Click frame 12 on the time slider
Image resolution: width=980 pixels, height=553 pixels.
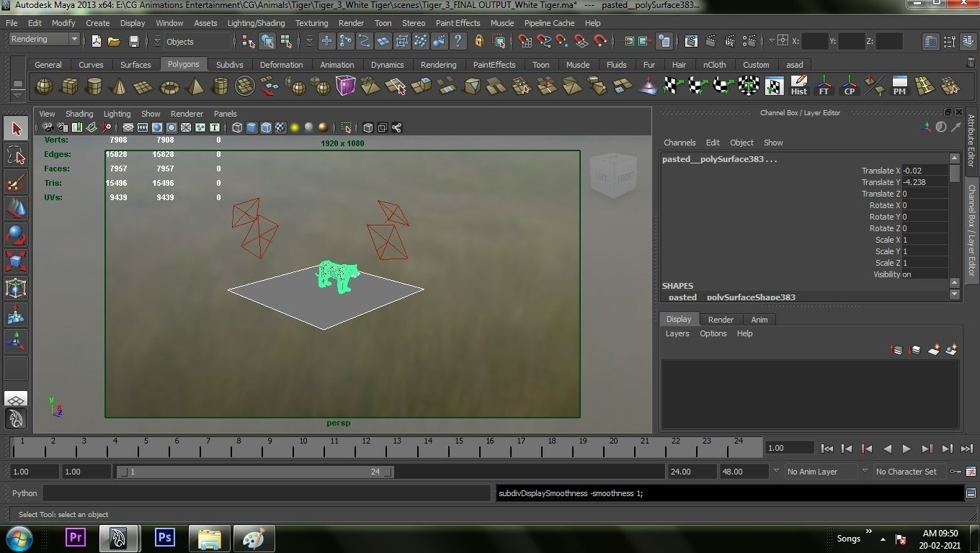click(366, 446)
